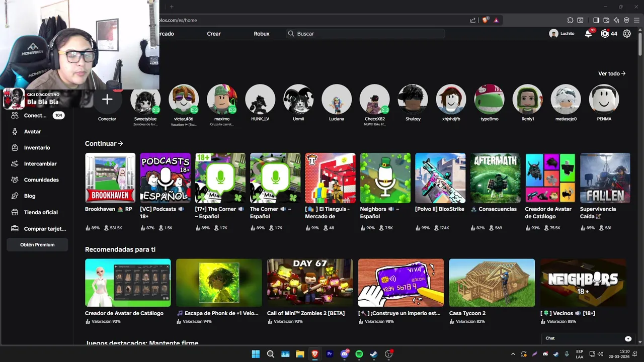Open the [VC] Podcasts 18+ thumbnail
Screen dimensions: 644x362
click(x=165, y=178)
